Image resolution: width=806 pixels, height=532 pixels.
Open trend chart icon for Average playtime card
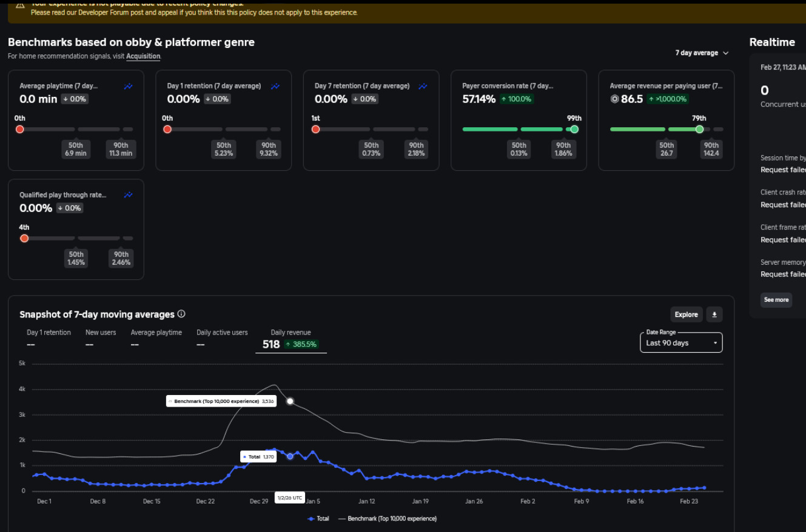click(128, 87)
